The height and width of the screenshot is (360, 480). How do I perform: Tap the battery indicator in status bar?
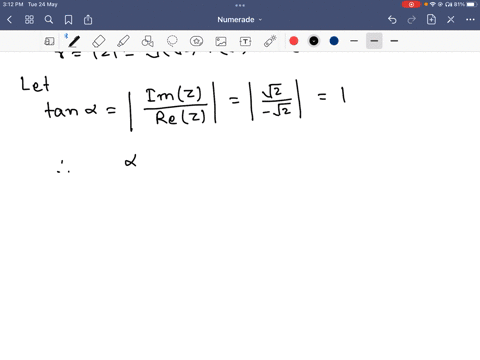tap(472, 4)
